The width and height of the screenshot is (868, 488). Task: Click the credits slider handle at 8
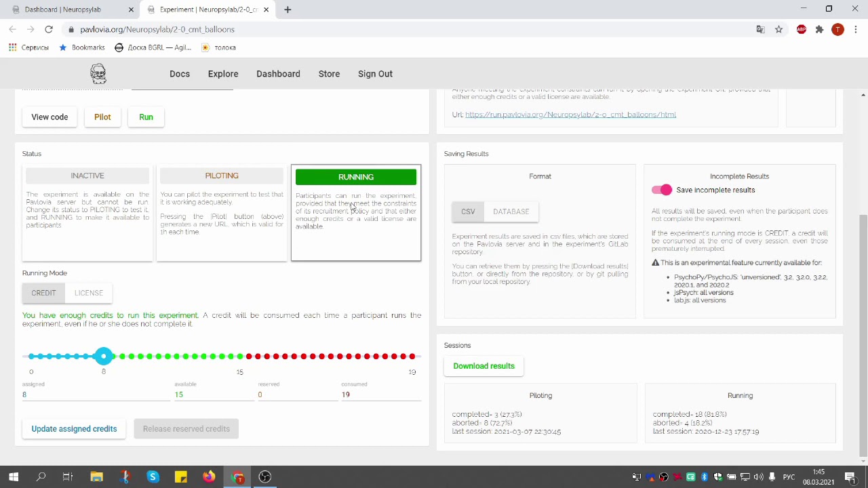(x=104, y=356)
